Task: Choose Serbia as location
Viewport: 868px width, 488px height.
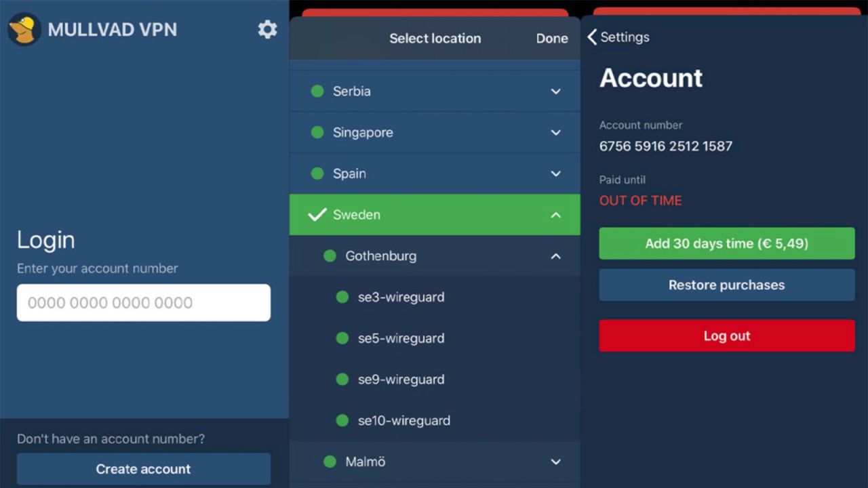Action: (435, 91)
